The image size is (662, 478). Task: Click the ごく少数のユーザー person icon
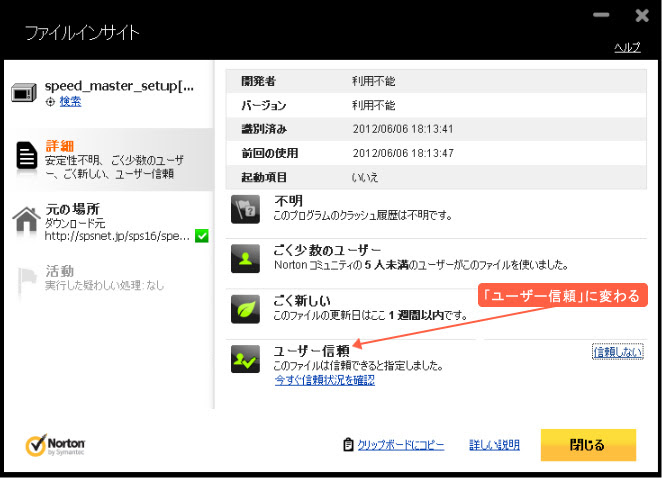245,258
